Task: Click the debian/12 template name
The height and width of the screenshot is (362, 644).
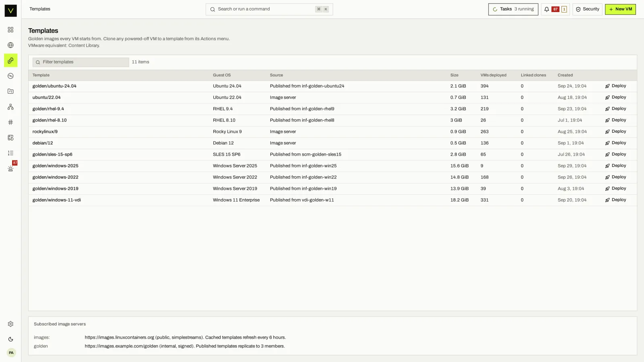Action: [x=43, y=143]
